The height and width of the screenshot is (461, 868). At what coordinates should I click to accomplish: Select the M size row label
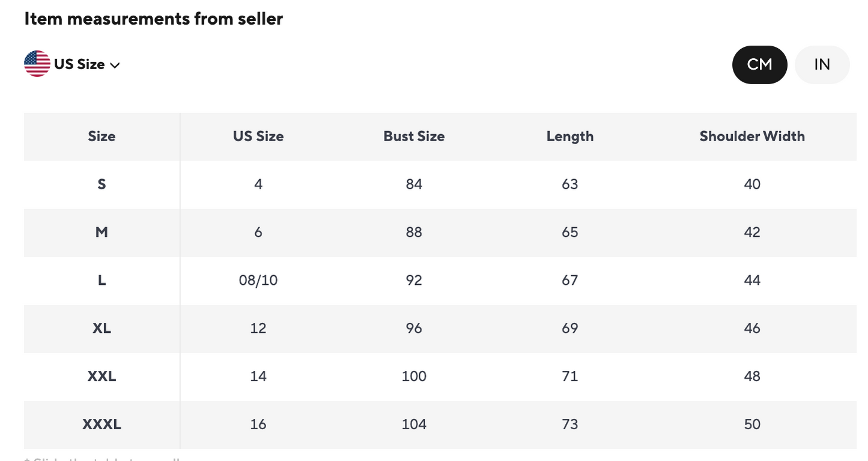point(102,232)
